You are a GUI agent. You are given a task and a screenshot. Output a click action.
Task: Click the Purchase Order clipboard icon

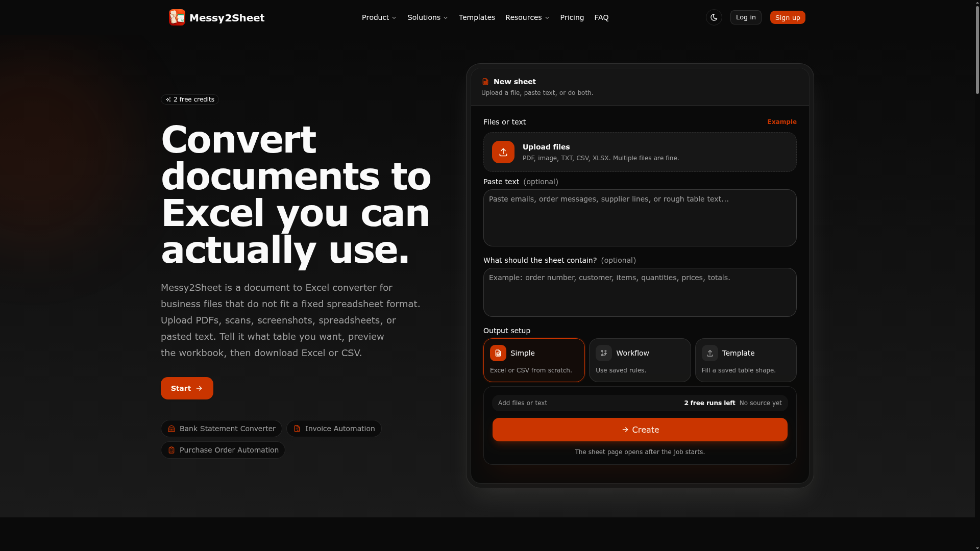(x=171, y=450)
